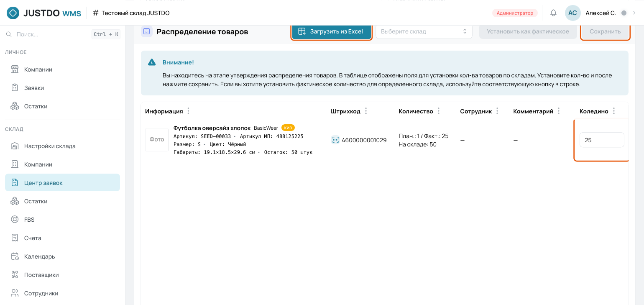Click the Коледино quantity field with 25
This screenshot has width=644, height=305.
click(602, 140)
